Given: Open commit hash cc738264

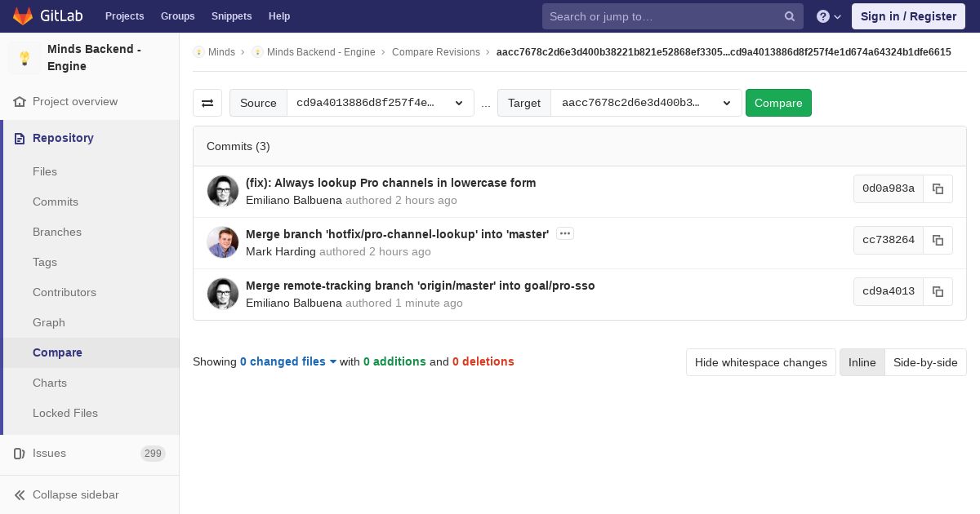Looking at the screenshot, I should coord(889,240).
